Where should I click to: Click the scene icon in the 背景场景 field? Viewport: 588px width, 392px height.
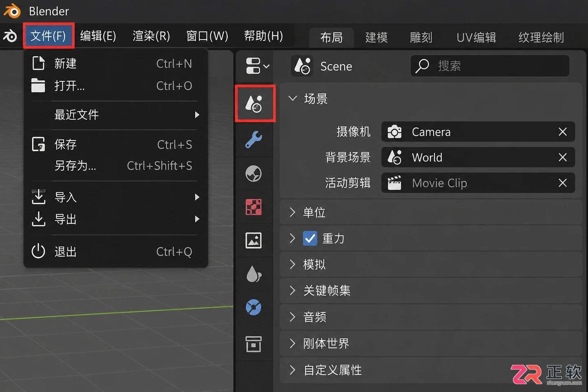pos(394,157)
